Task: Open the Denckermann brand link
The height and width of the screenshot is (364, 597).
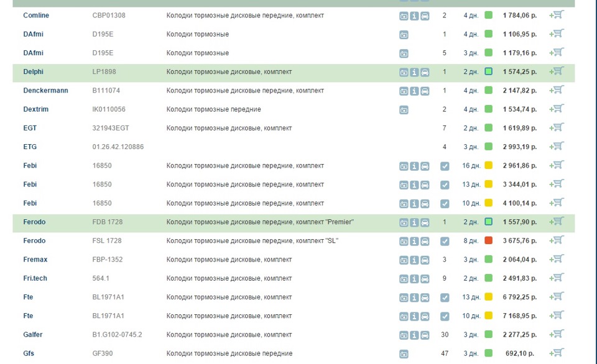Action: 45,91
